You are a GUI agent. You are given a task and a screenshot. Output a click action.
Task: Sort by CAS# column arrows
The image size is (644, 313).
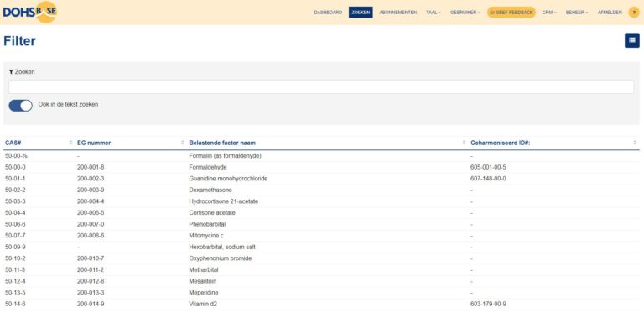coord(70,143)
